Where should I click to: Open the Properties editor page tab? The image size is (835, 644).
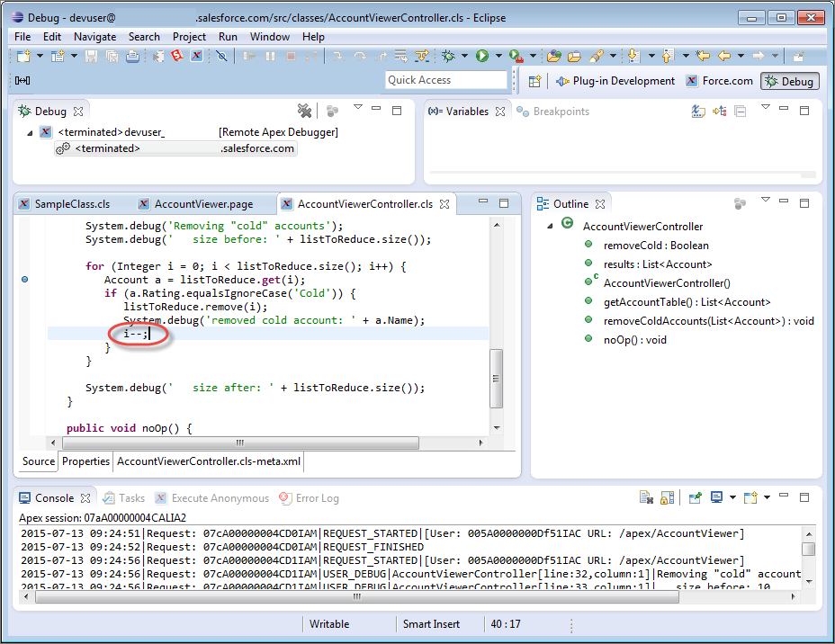click(85, 461)
